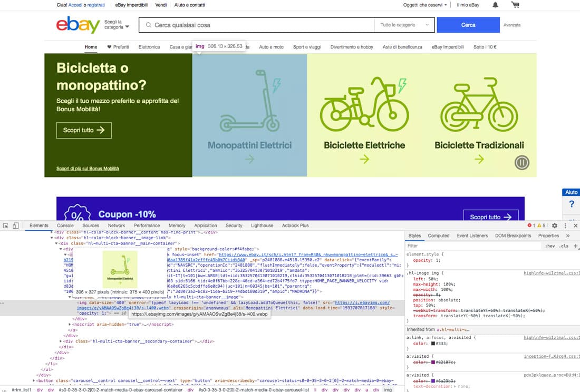580x392 pixels.
Task: Click the plus icon to add new style rule
Action: point(576,246)
